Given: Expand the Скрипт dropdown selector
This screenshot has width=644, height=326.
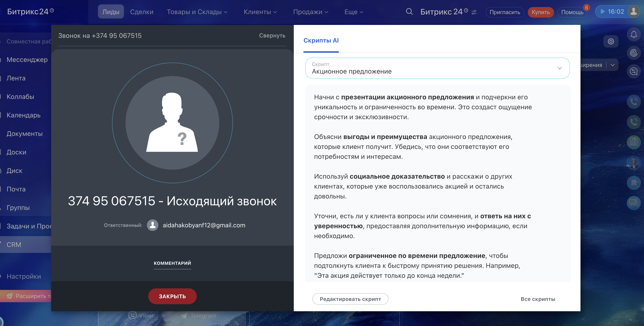Looking at the screenshot, I should [437, 68].
